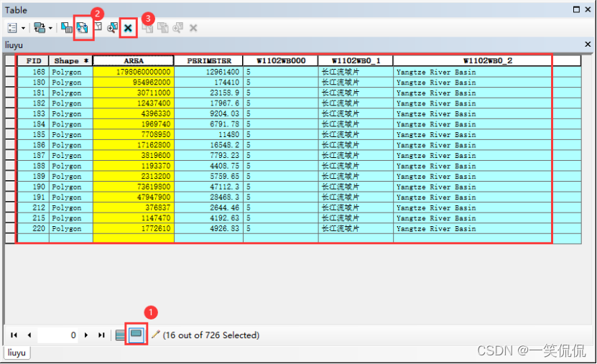Click PERIMETER cell 2644.46

tap(208, 207)
